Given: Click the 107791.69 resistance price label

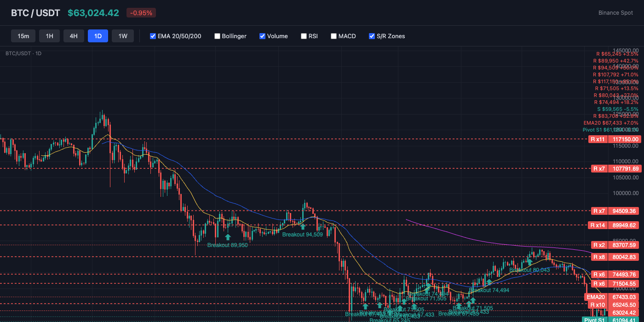Looking at the screenshot, I should pos(625,169).
